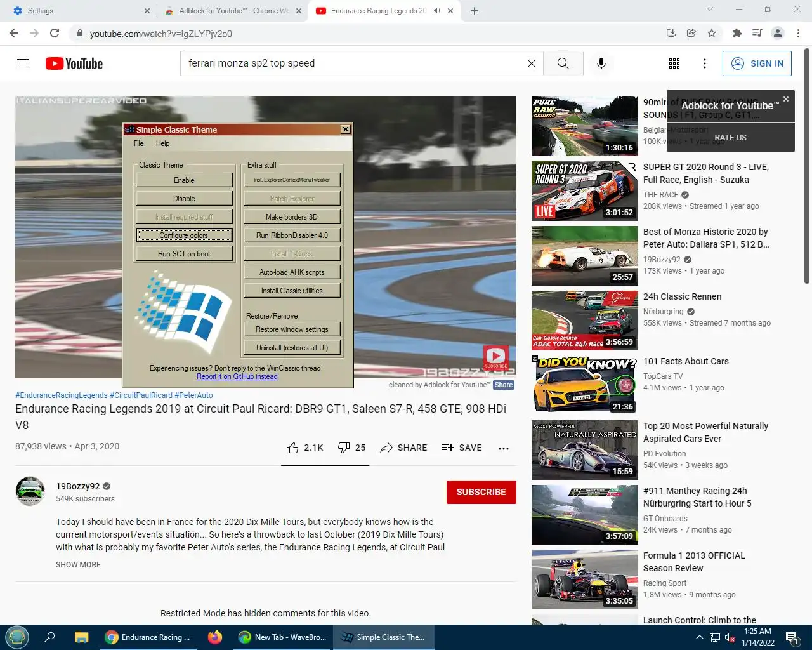Click RATE US in Adblock popup

pos(731,137)
